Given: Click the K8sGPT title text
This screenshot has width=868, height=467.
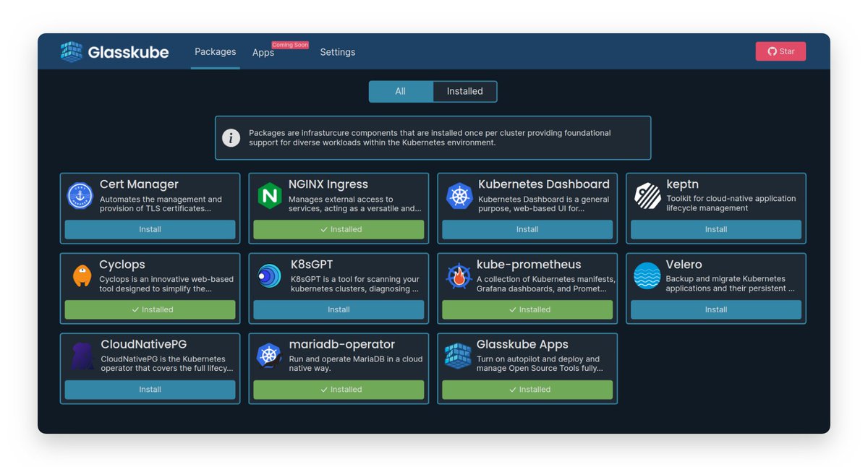Looking at the screenshot, I should click(x=312, y=265).
